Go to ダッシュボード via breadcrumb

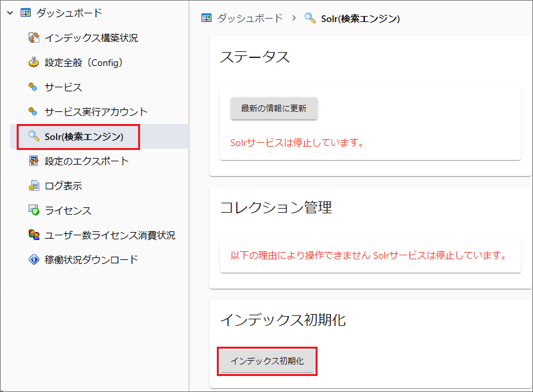coord(249,18)
